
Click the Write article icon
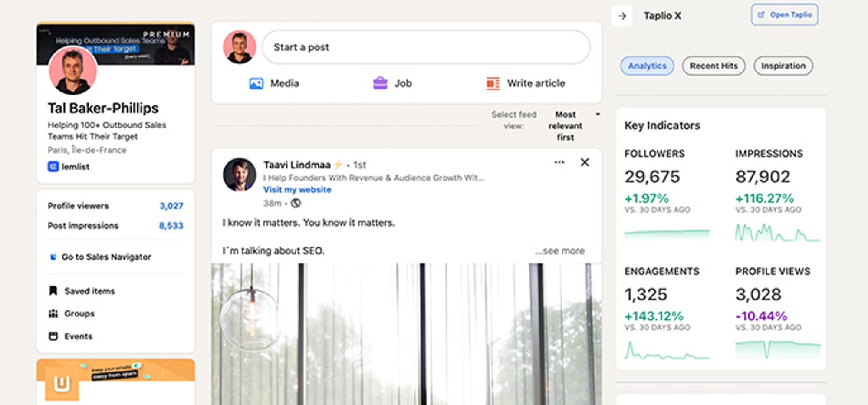493,83
